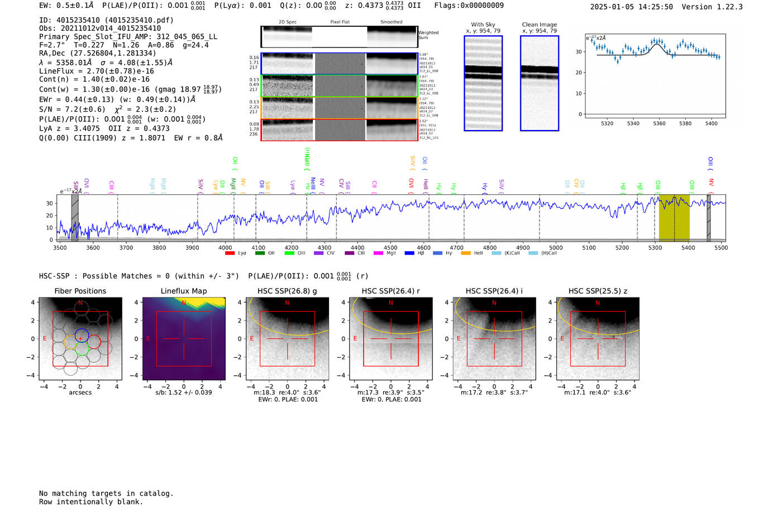Select the 'Obs: 20211012v014_4015235410' line
The width and height of the screenshot is (782, 532).
coord(100,28)
